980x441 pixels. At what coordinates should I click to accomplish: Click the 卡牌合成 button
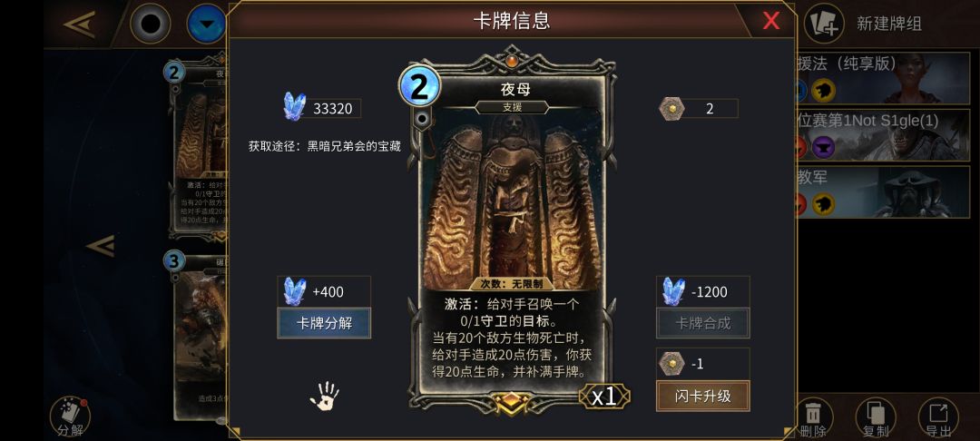click(703, 323)
